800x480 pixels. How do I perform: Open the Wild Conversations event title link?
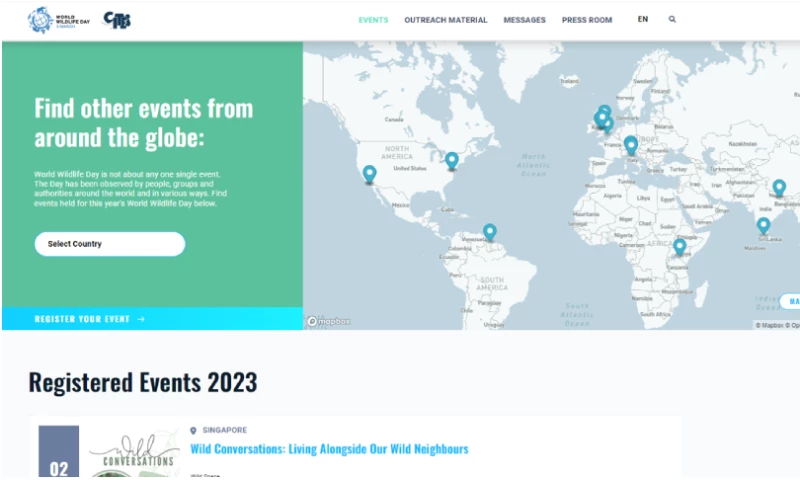click(329, 449)
